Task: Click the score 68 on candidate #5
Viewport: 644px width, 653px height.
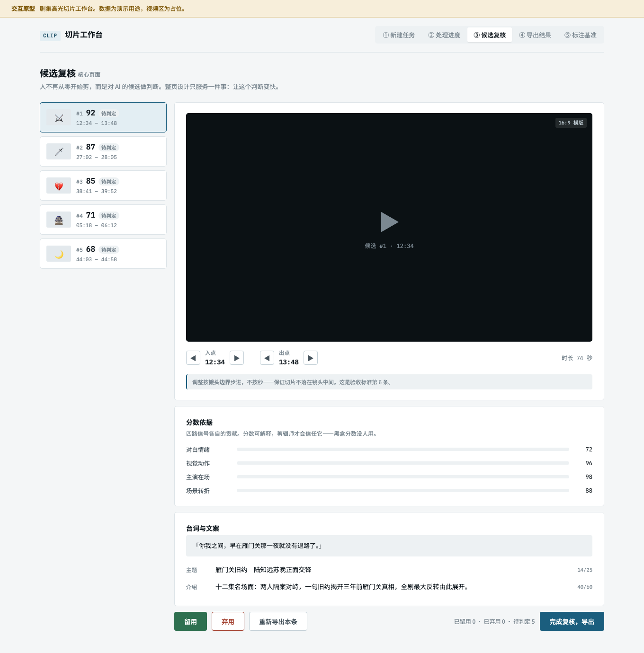Action: 91,249
